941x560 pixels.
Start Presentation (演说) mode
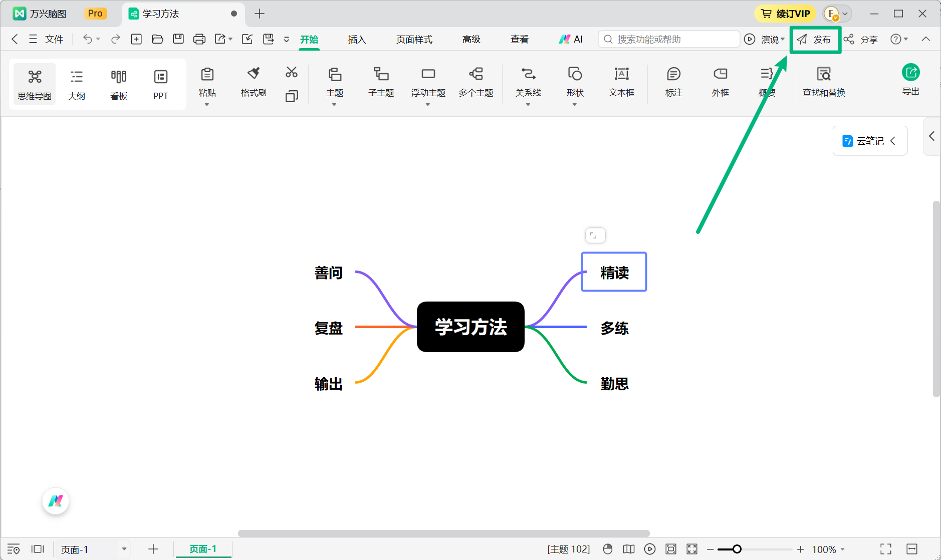(764, 39)
